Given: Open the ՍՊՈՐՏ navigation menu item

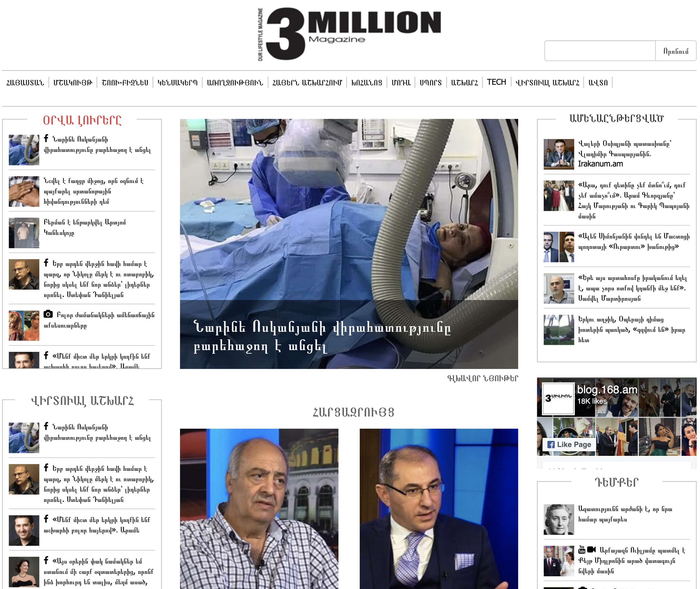Looking at the screenshot, I should [430, 82].
